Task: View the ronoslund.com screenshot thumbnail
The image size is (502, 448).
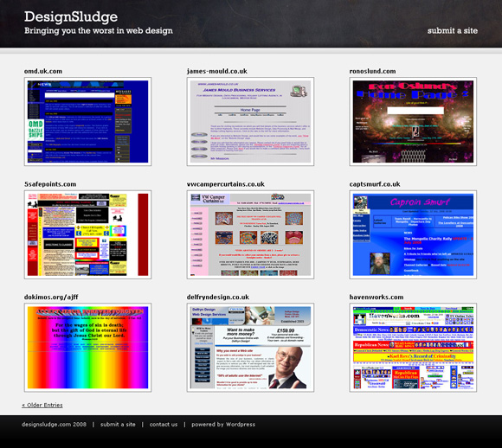Action: click(x=413, y=122)
